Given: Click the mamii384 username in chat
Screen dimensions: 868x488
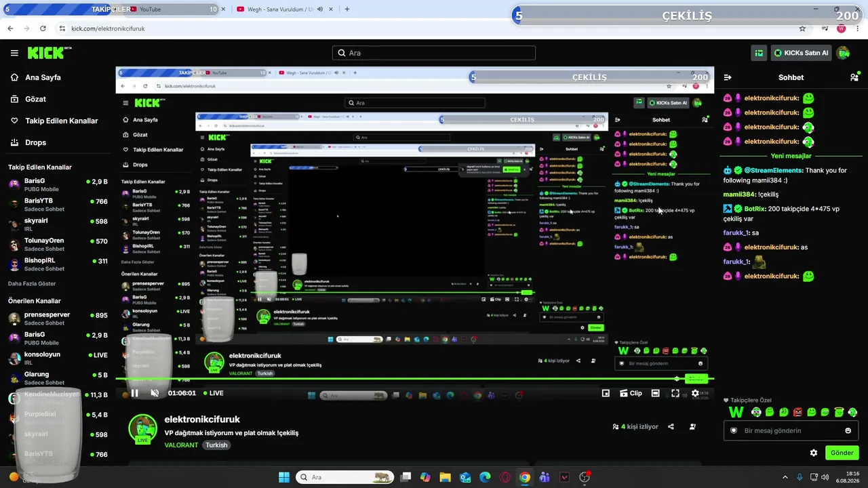Looking at the screenshot, I should tap(739, 195).
